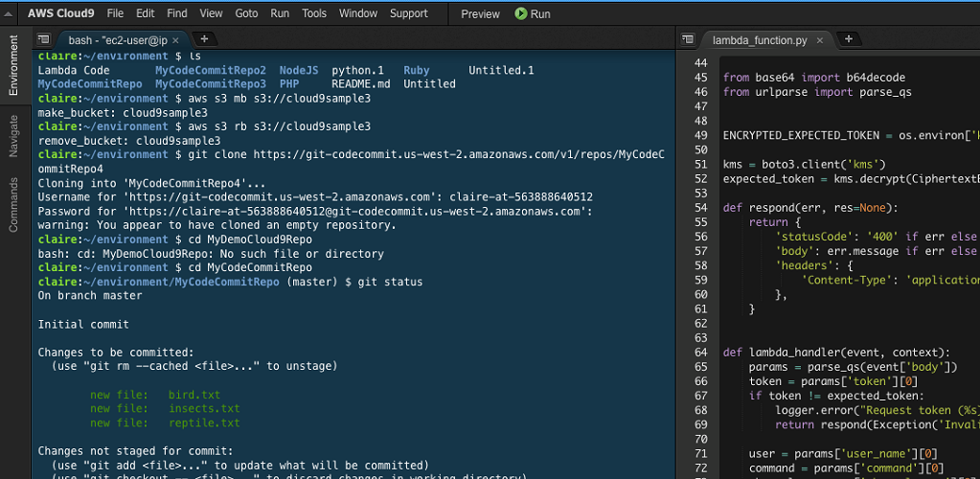Viewport: 980px width, 479px height.
Task: Switch to the lambda_function.py tab
Action: (759, 40)
